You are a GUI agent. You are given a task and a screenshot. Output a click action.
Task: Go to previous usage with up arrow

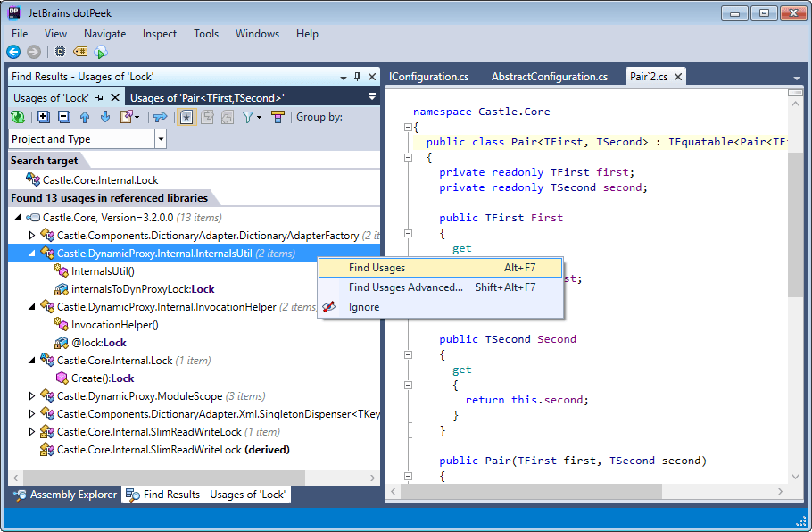pyautogui.click(x=85, y=117)
